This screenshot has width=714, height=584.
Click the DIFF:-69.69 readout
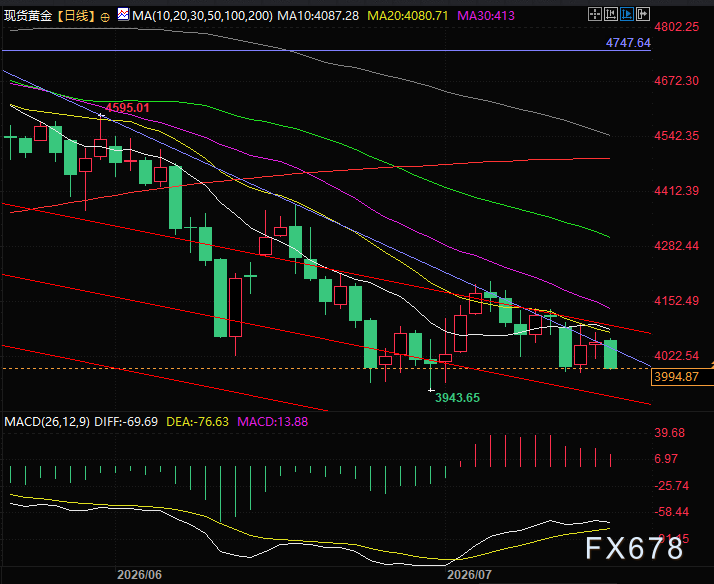(126, 421)
